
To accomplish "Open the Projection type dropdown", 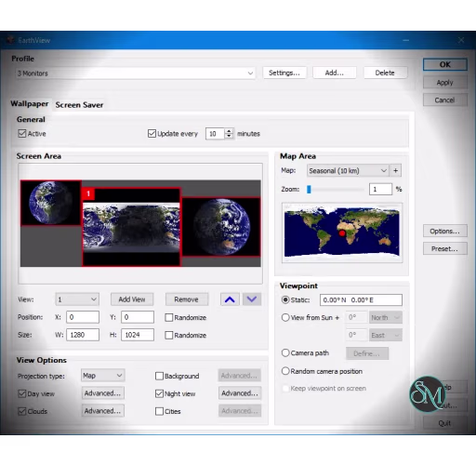I will click(103, 376).
